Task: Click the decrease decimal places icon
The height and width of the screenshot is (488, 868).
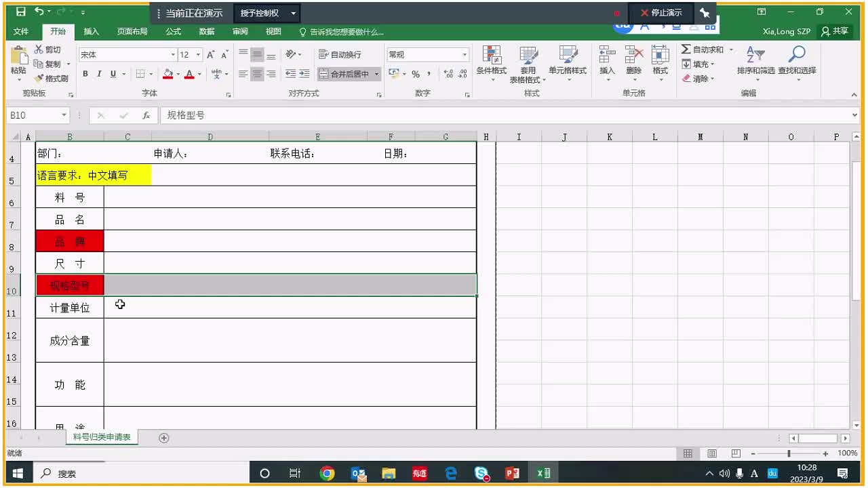Action: coord(463,74)
